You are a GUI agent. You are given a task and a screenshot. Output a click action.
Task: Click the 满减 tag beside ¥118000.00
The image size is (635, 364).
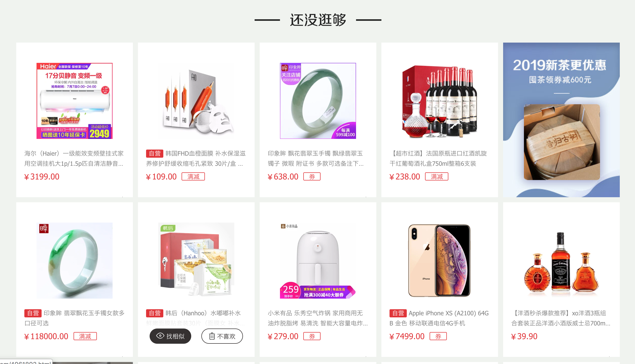pos(85,336)
